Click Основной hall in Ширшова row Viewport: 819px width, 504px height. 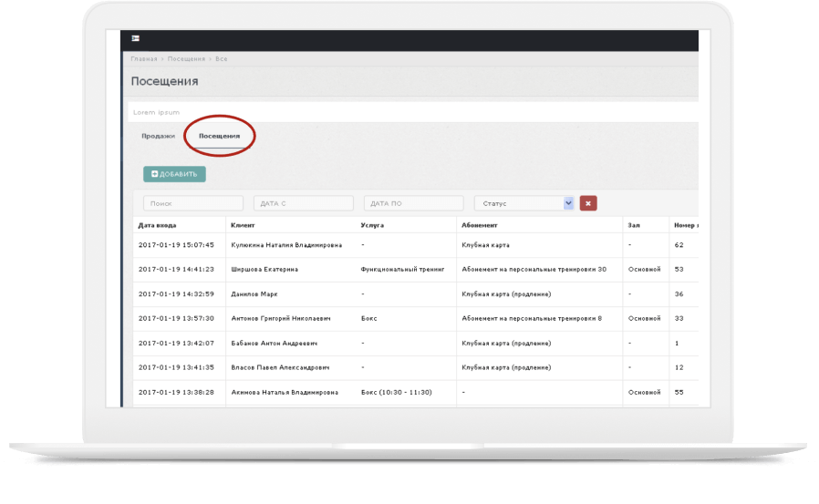(644, 269)
